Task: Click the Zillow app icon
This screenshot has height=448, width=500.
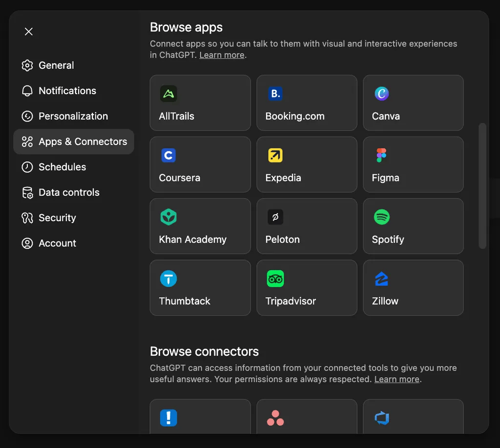Action: (381, 279)
